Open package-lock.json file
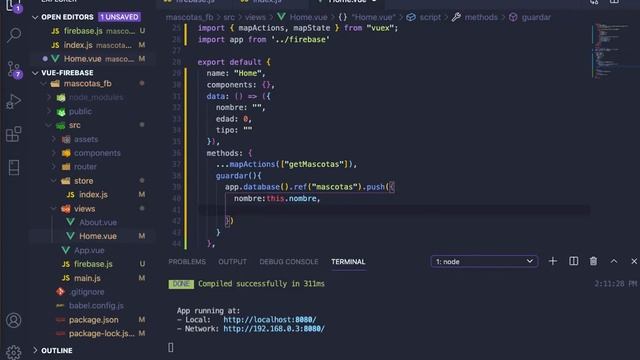This screenshot has width=640, height=360. [x=102, y=333]
